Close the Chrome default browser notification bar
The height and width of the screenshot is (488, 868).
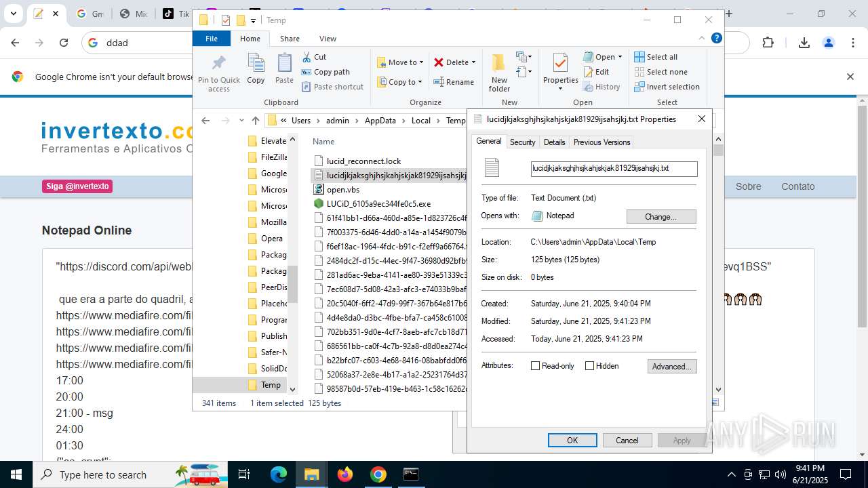pos(850,77)
